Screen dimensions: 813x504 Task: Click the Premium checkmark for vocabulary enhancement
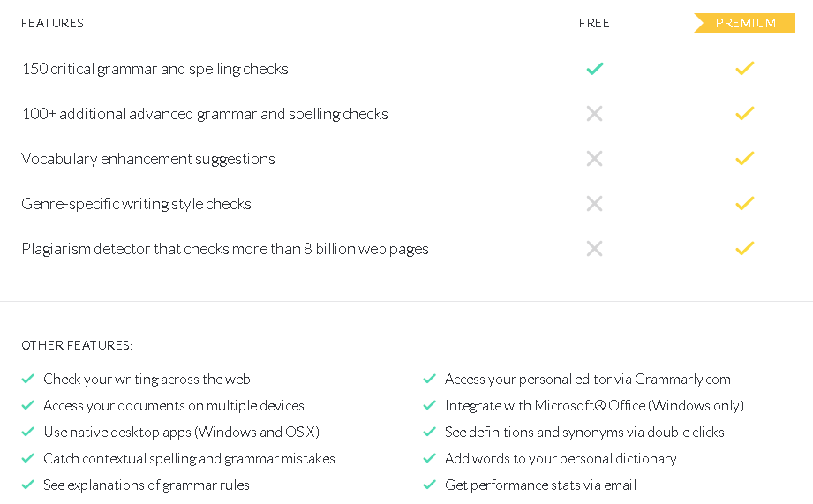(x=744, y=158)
